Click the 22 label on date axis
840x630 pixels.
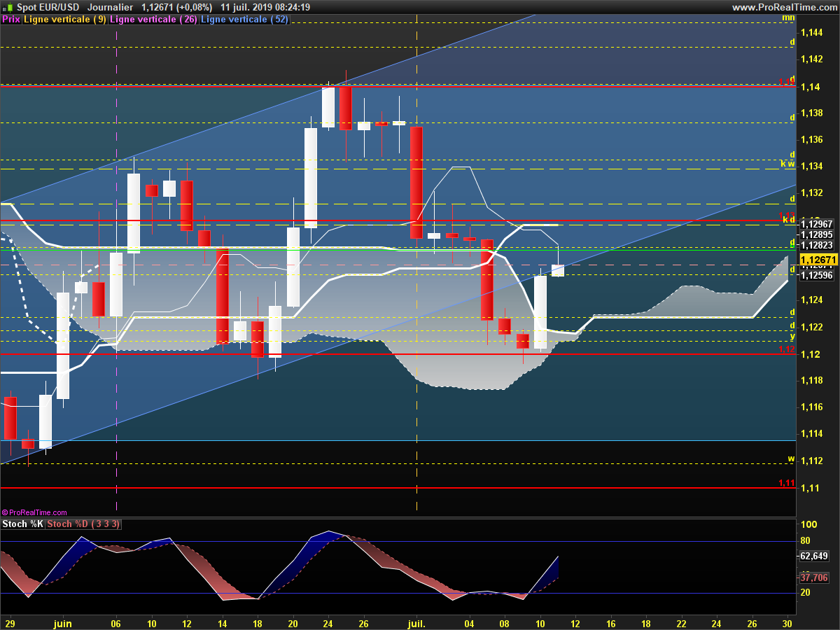point(681,623)
